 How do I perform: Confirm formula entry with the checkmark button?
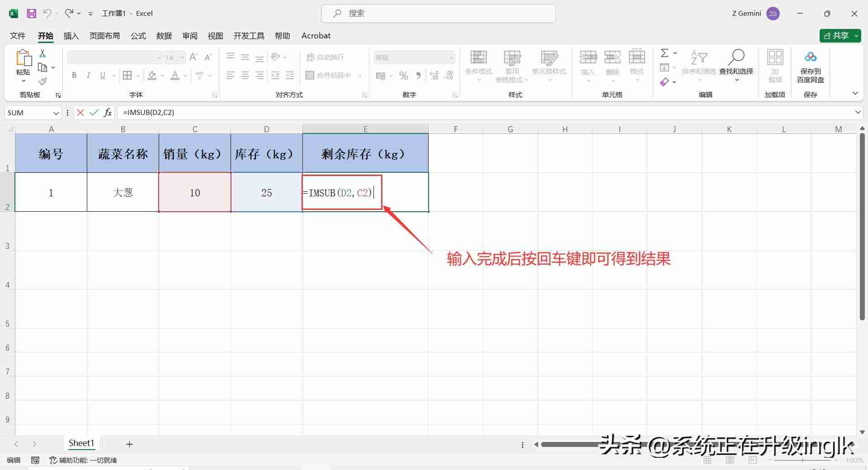(94, 113)
